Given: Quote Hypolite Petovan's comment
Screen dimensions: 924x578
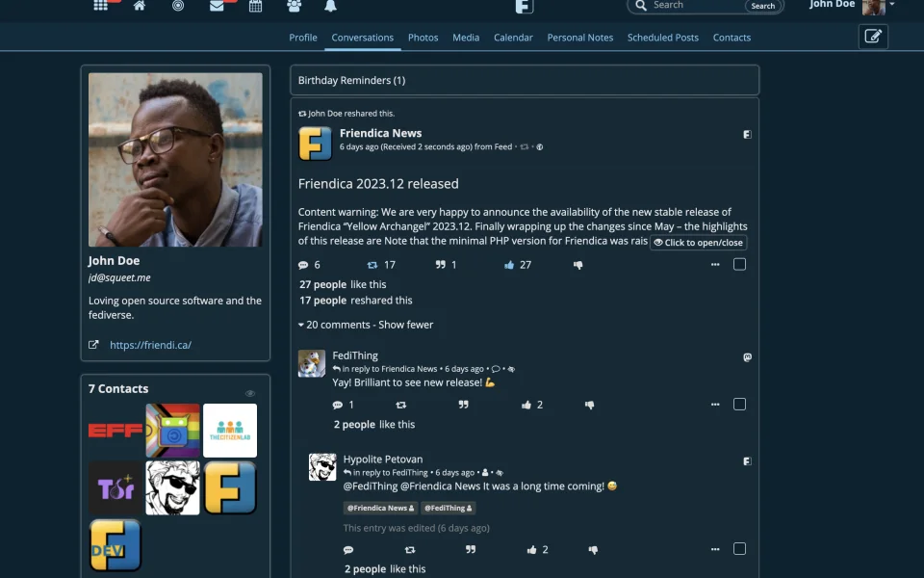Looking at the screenshot, I should [471, 550].
